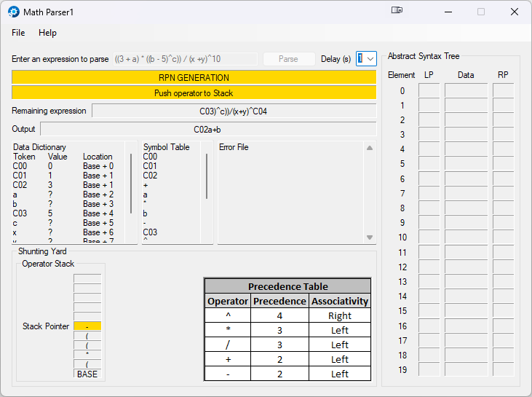Close the Math Parser1 window
The width and height of the screenshot is (532, 397).
click(x=514, y=12)
